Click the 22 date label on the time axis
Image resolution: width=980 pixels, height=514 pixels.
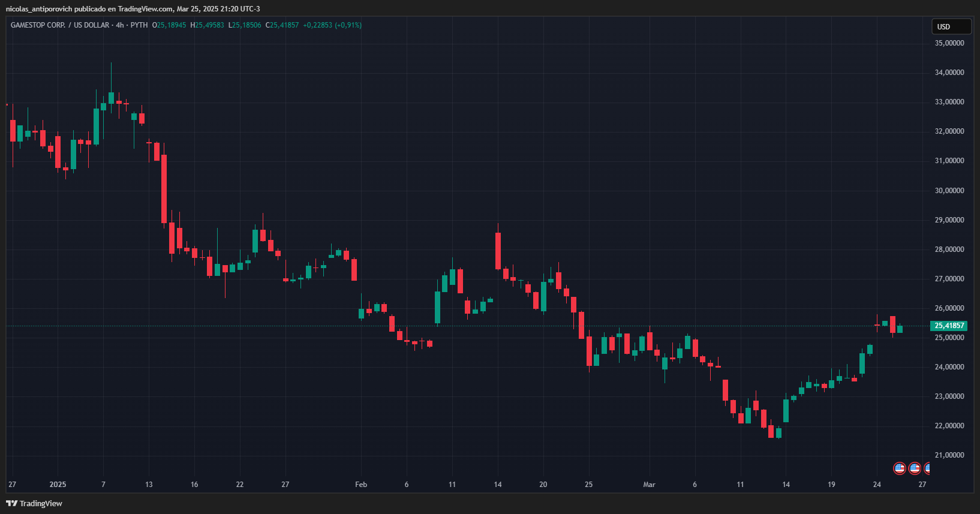point(240,485)
